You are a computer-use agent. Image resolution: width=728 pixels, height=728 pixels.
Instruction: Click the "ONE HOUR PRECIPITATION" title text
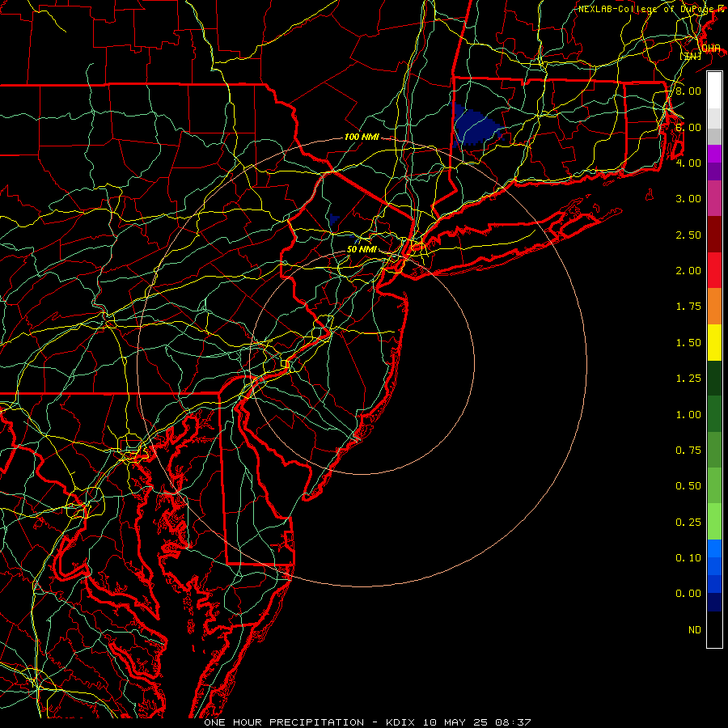284,722
